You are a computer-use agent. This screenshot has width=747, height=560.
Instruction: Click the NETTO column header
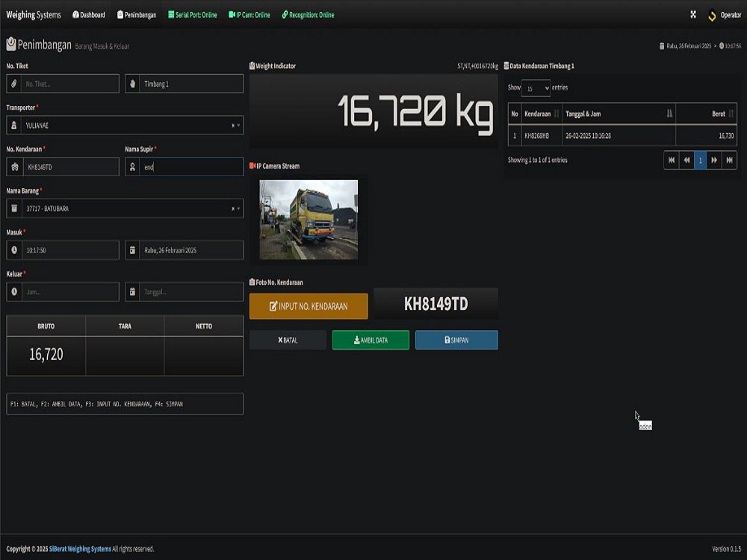click(203, 326)
